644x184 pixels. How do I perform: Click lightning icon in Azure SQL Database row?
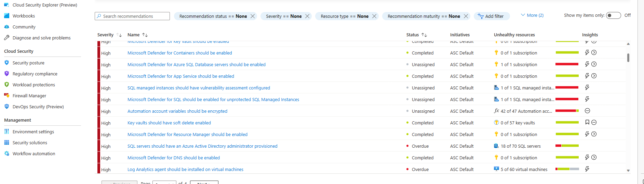pyautogui.click(x=587, y=64)
